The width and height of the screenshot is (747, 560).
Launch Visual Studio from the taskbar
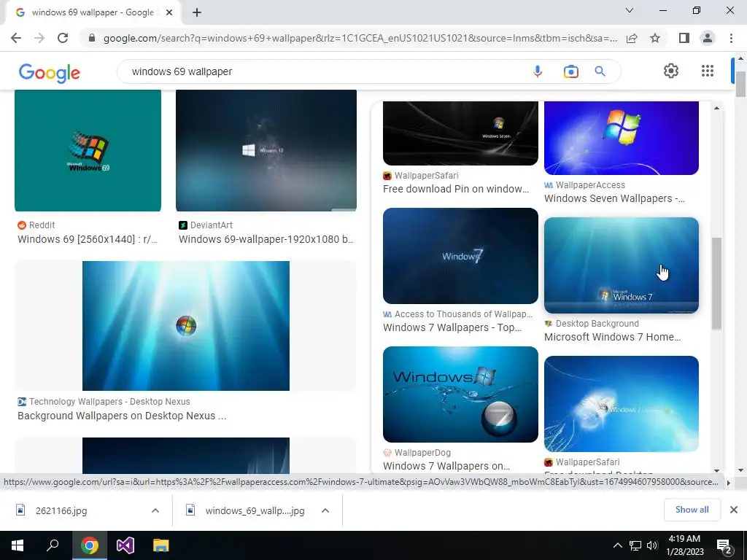125,545
